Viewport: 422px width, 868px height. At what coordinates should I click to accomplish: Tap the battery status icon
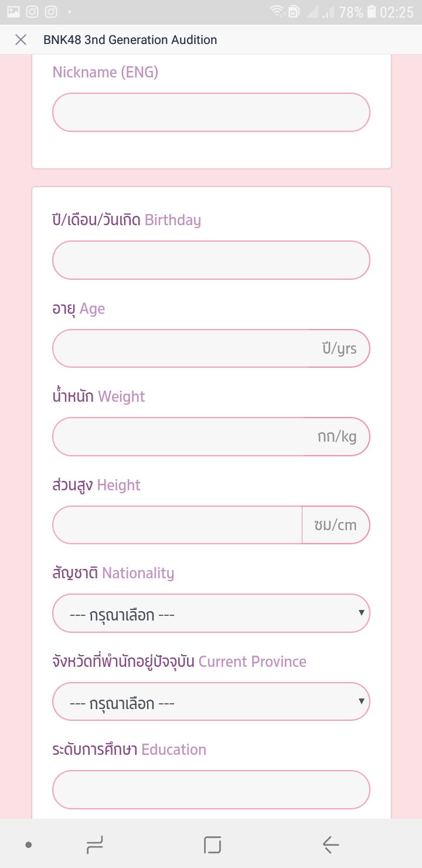click(x=371, y=12)
